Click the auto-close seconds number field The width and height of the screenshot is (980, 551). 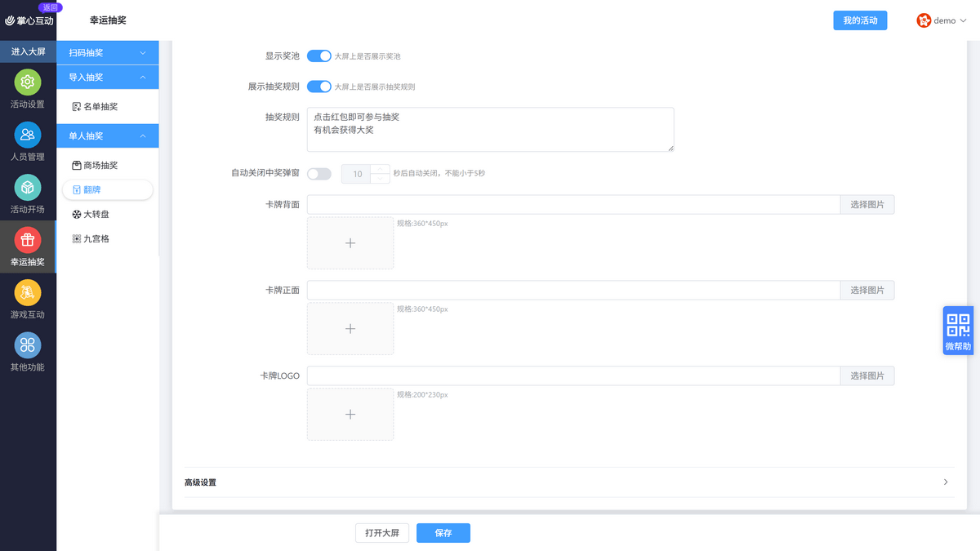[x=357, y=174]
